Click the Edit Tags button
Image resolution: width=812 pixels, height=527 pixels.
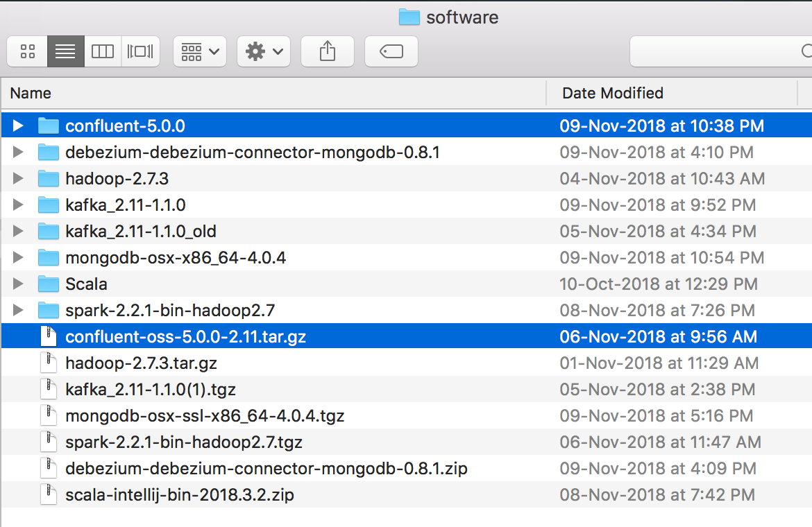pos(391,51)
